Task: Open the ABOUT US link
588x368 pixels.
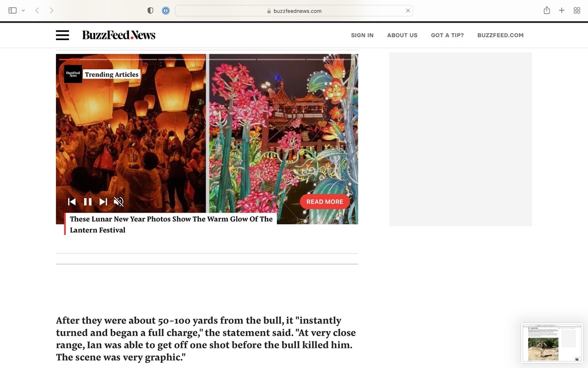Action: tap(402, 35)
